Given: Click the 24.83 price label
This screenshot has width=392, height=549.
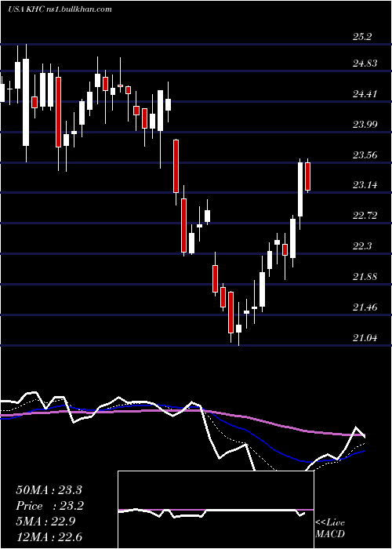Looking at the screenshot, I should (365, 64).
